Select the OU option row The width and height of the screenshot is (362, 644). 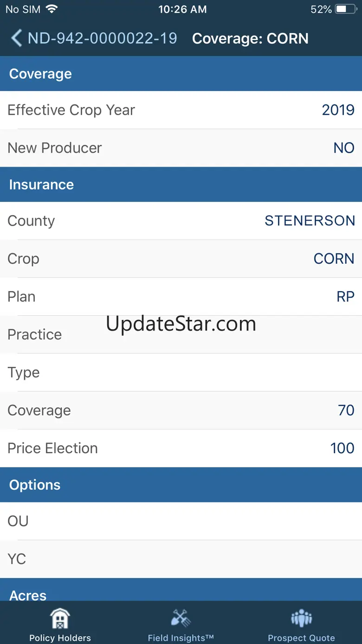(181, 521)
